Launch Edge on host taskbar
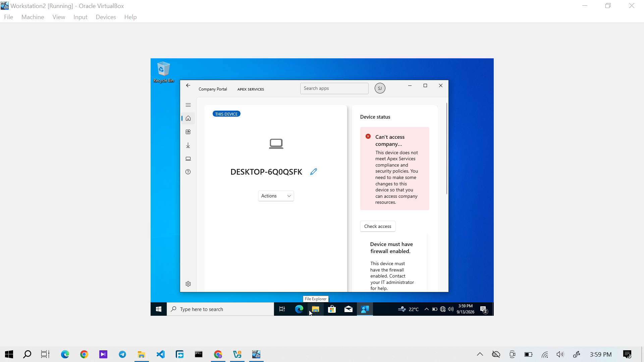The height and width of the screenshot is (362, 644). point(65,354)
